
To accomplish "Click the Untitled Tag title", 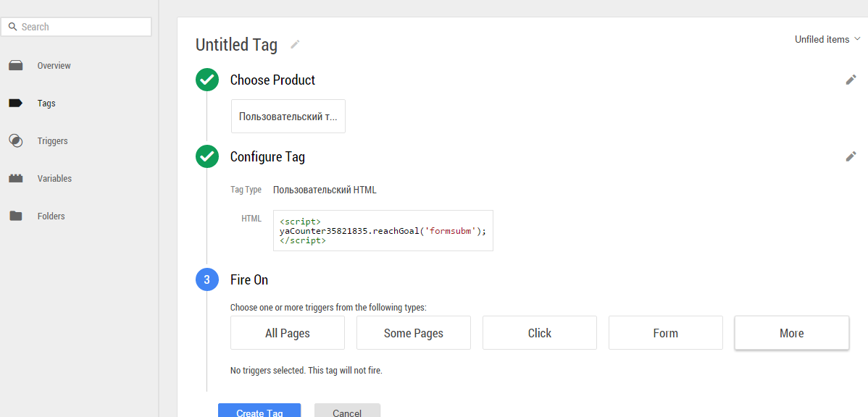I will pos(236,45).
